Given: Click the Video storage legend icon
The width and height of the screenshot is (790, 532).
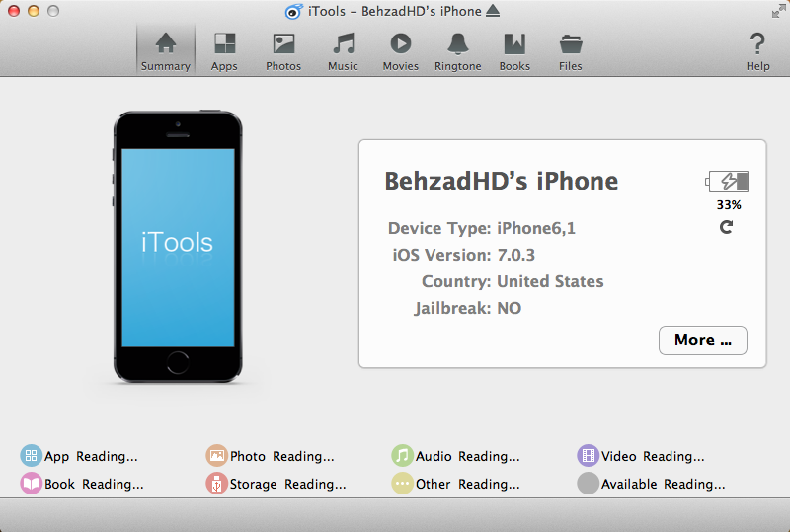Looking at the screenshot, I should (588, 456).
